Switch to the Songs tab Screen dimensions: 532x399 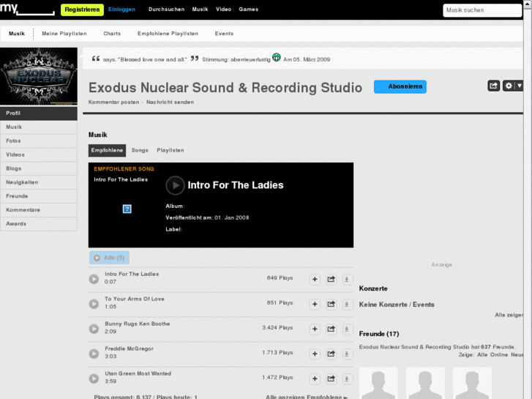139,150
